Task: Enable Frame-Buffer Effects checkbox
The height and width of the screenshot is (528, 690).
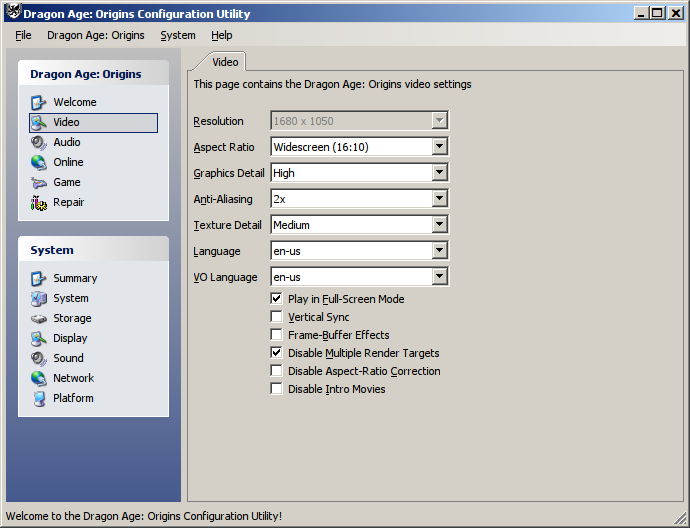Action: click(x=276, y=335)
